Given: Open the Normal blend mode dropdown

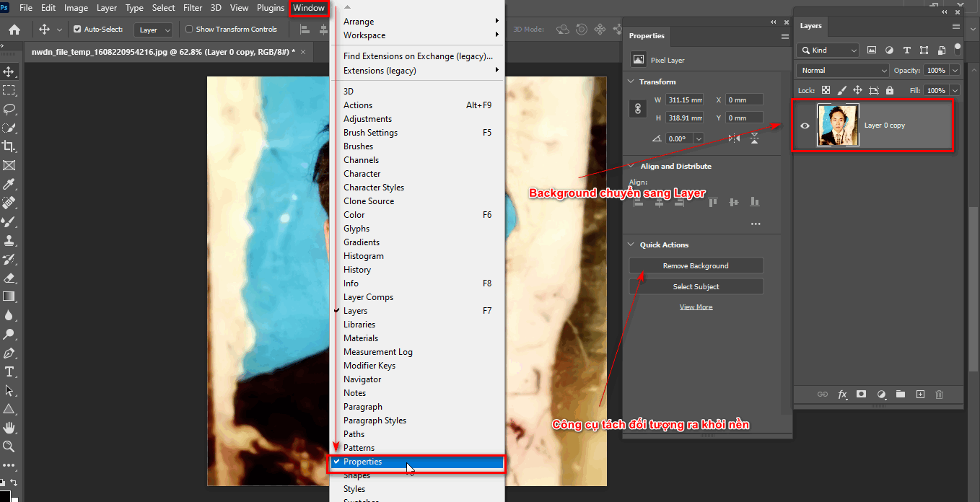Looking at the screenshot, I should click(841, 70).
